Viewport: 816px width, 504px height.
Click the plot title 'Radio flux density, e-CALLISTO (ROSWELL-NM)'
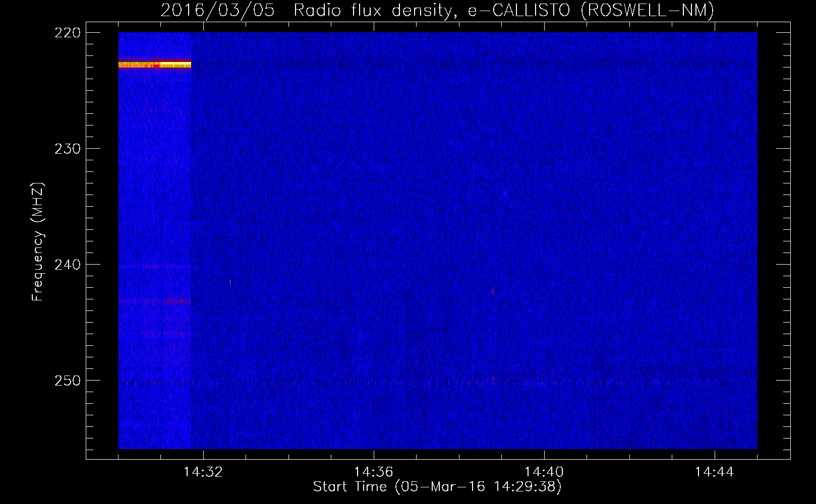tap(503, 10)
